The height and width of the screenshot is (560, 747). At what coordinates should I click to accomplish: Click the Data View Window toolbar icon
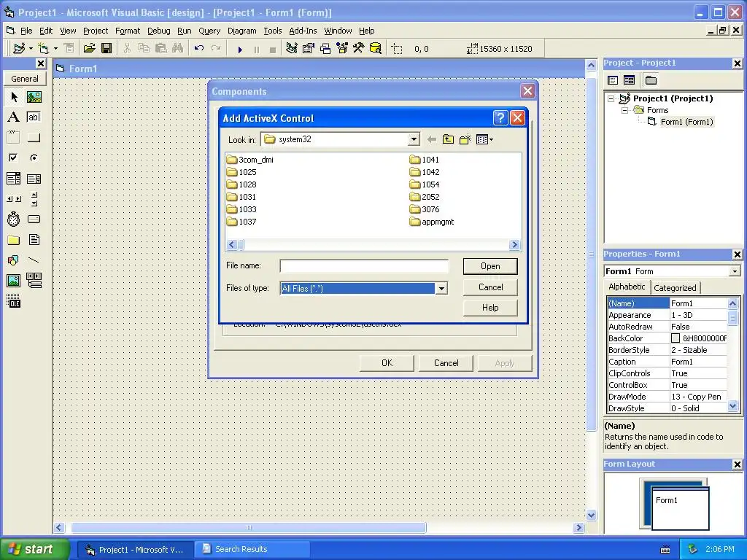pyautogui.click(x=376, y=49)
